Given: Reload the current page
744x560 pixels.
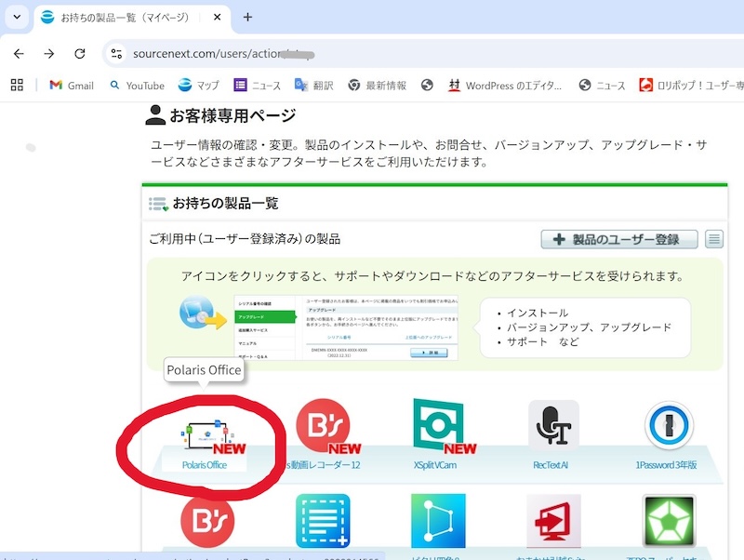Looking at the screenshot, I should [80, 54].
